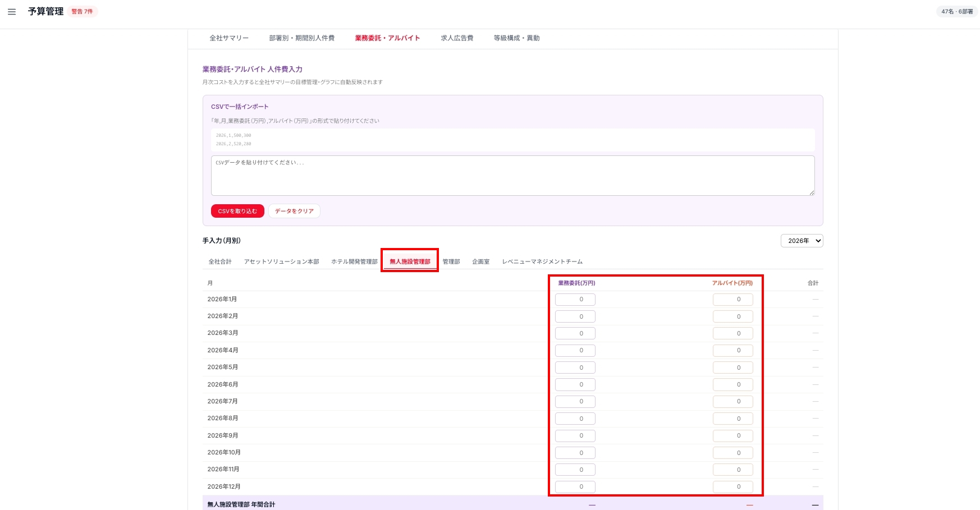
Task: Select 管理部 department tab
Action: (451, 261)
